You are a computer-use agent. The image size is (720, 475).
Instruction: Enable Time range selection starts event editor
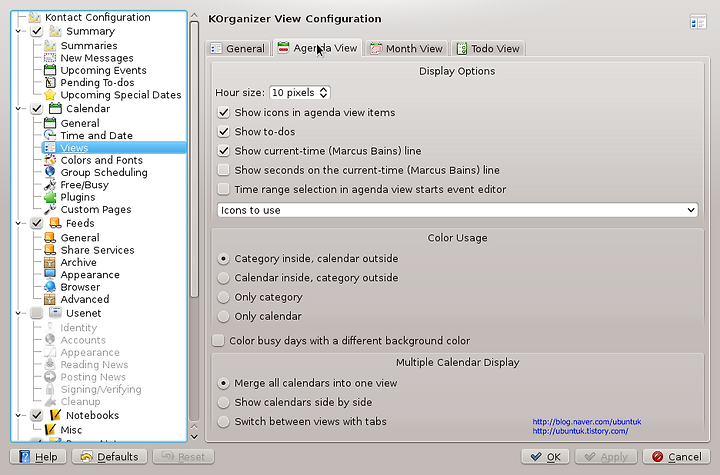coord(224,189)
